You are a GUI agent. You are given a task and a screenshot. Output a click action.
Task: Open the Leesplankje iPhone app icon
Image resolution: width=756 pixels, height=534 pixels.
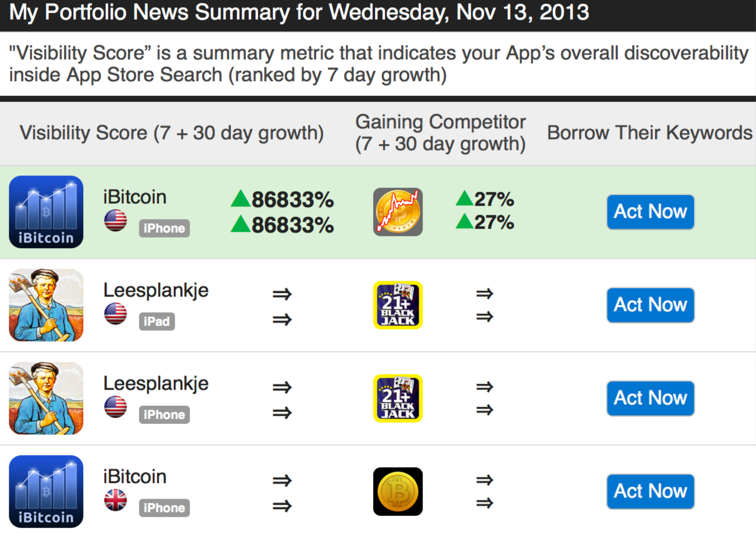46,398
